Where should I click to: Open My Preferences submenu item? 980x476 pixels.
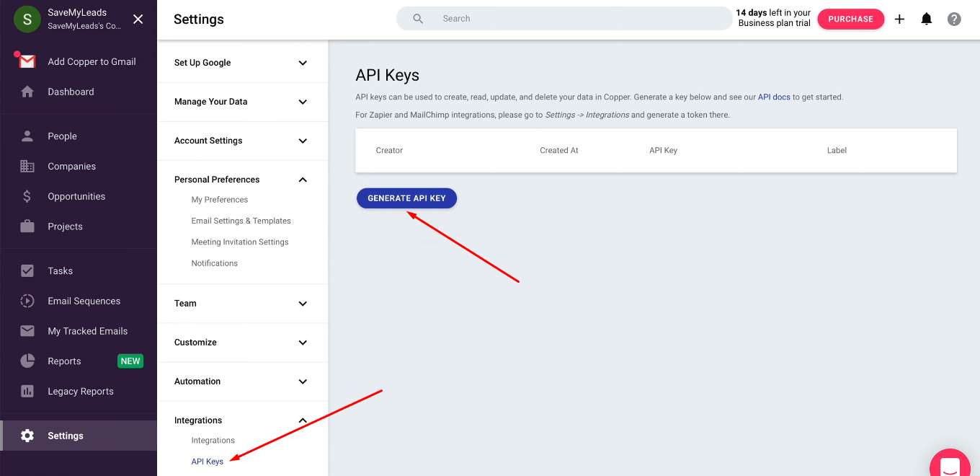click(219, 200)
